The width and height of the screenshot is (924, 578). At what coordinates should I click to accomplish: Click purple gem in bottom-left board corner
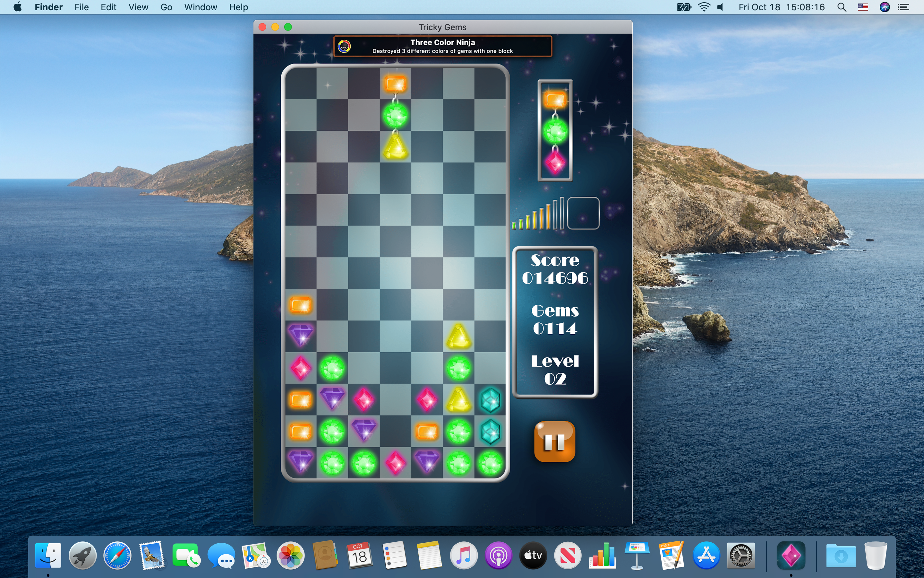click(301, 462)
